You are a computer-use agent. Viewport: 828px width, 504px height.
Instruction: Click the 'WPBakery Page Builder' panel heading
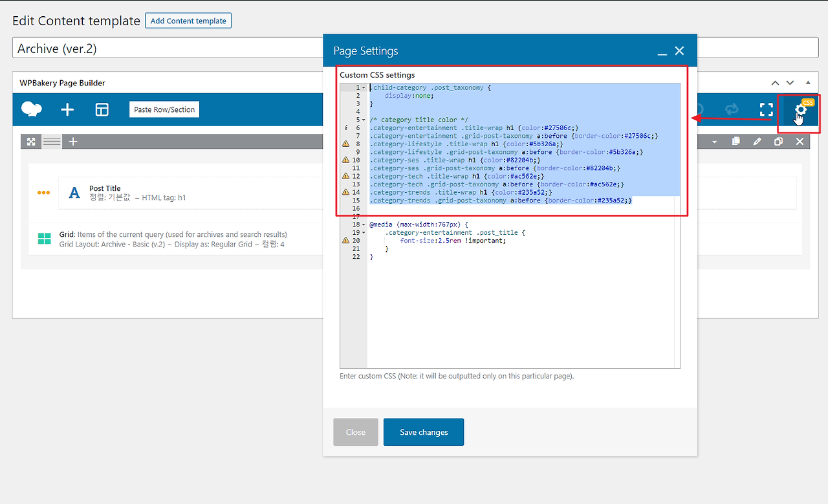(x=63, y=83)
